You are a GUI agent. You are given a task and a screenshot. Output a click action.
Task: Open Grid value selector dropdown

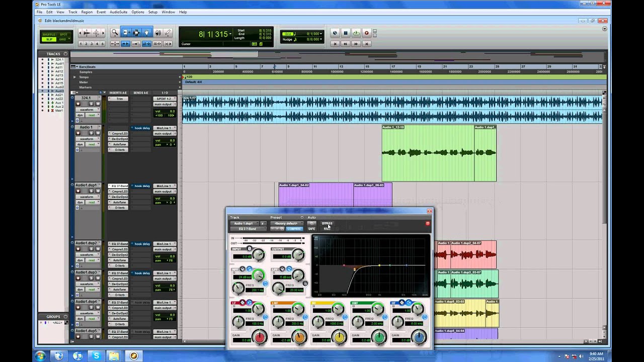[x=321, y=34]
